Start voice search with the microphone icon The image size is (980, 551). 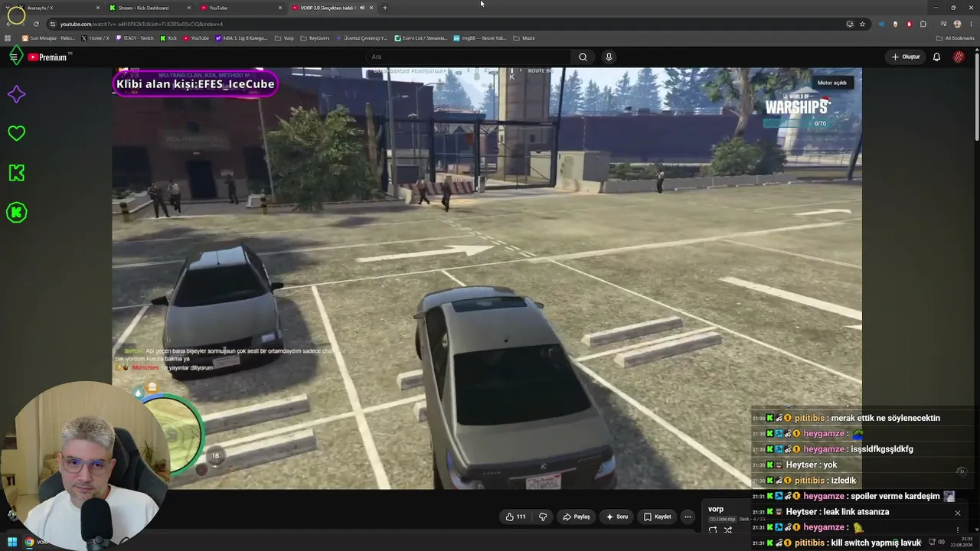click(609, 57)
